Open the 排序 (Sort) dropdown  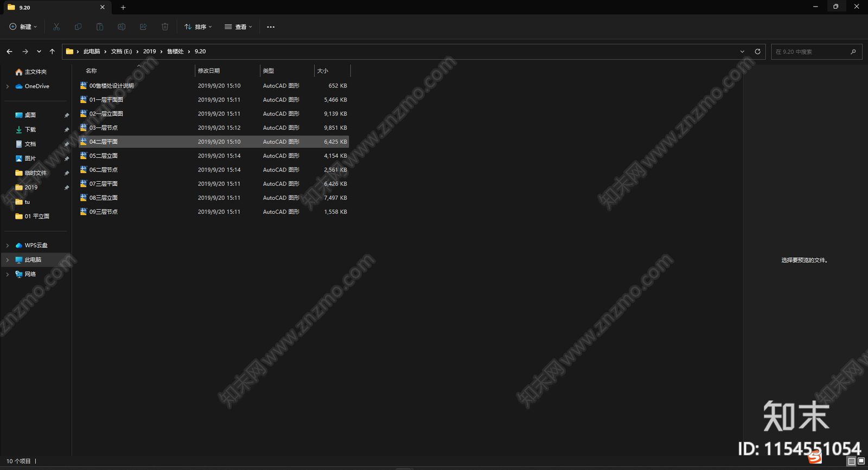[x=198, y=27]
